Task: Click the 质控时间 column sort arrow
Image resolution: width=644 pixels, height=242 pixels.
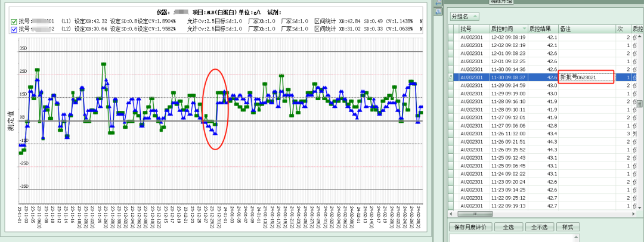Action: [524, 29]
